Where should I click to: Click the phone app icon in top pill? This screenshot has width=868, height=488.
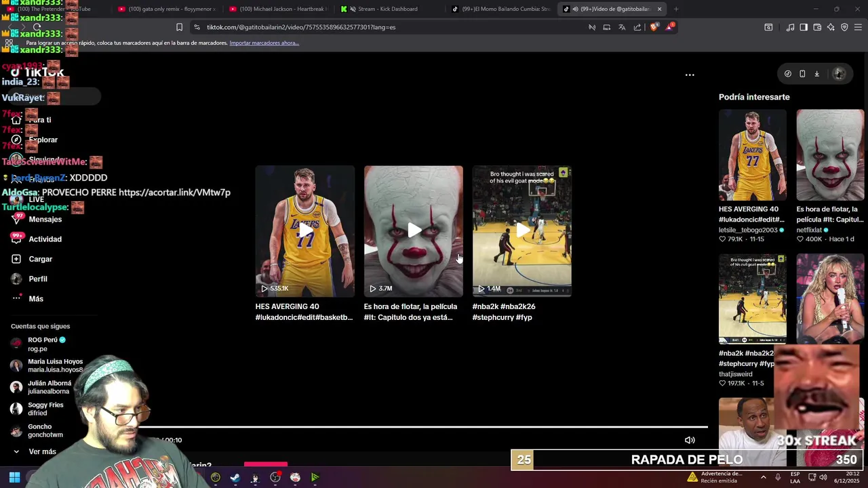(x=802, y=74)
